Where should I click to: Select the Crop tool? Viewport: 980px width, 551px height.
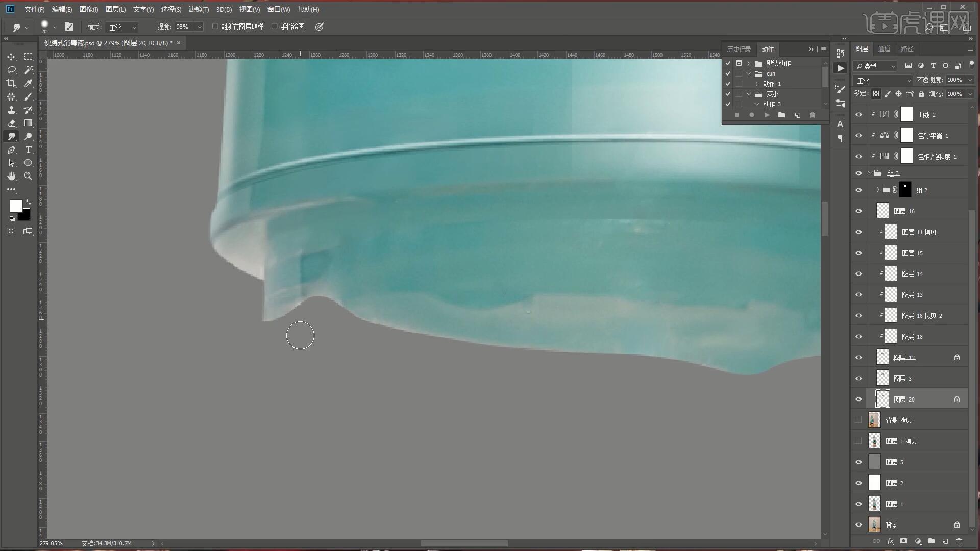tap(11, 83)
